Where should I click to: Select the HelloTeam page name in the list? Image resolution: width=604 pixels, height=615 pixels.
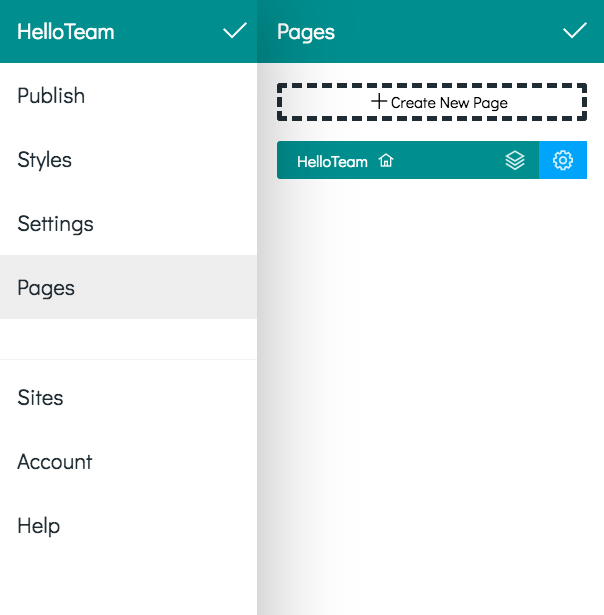(332, 161)
